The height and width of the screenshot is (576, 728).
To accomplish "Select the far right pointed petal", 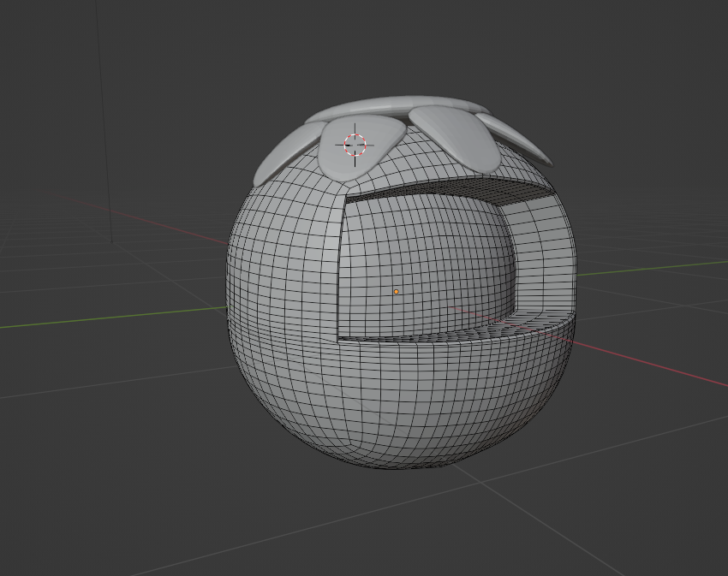I will tap(522, 141).
